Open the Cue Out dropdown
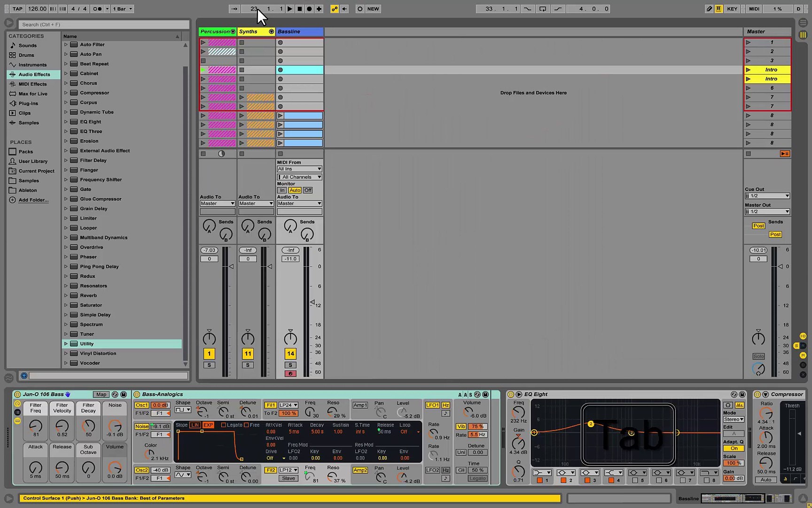 767,196
